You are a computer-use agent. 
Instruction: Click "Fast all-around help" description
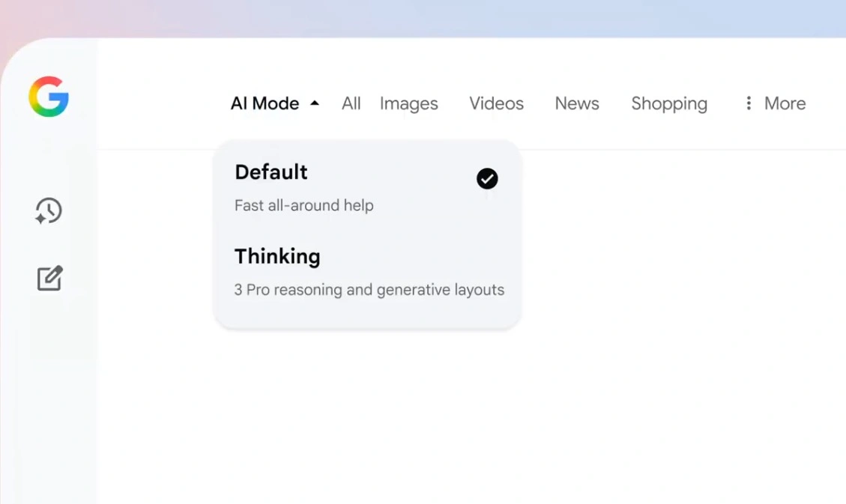303,205
